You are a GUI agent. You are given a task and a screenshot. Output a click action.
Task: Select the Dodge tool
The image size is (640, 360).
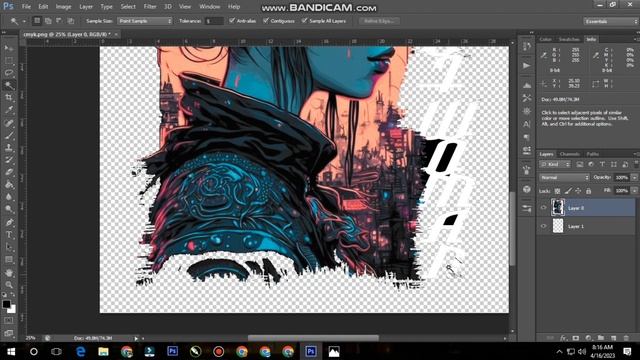point(9,209)
